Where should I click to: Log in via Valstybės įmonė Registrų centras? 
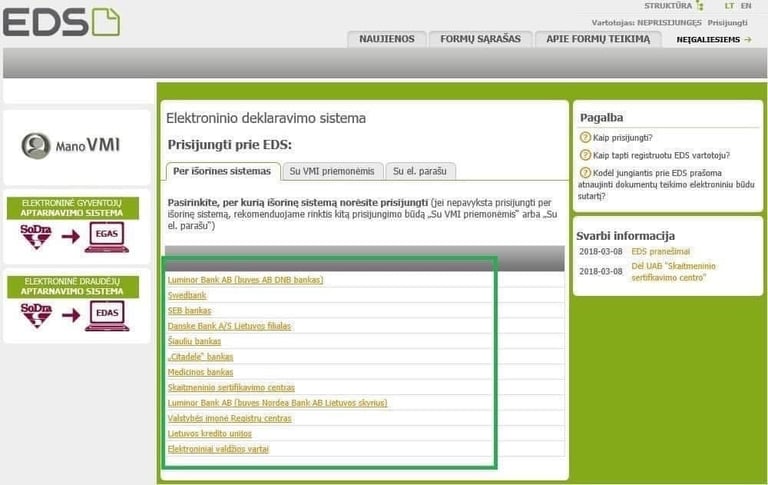(x=229, y=418)
